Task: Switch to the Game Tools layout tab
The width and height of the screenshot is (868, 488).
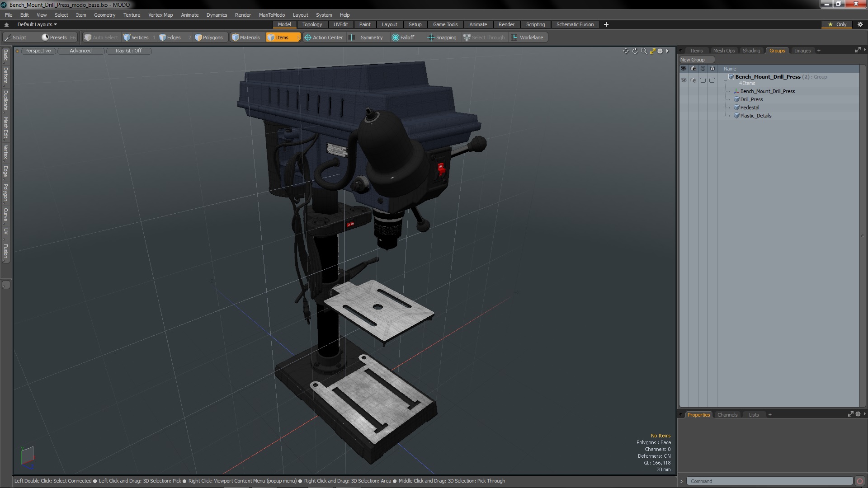Action: 445,24
